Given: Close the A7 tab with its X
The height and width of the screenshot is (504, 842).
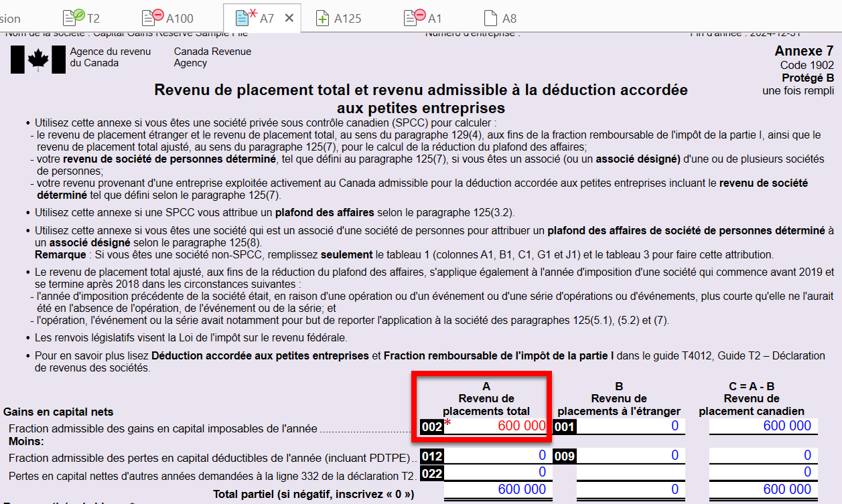Looking at the screenshot, I should pyautogui.click(x=289, y=18).
